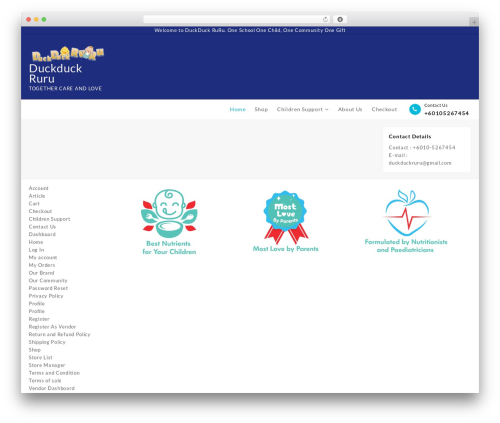Open Home link in sidebar list

pos(36,242)
